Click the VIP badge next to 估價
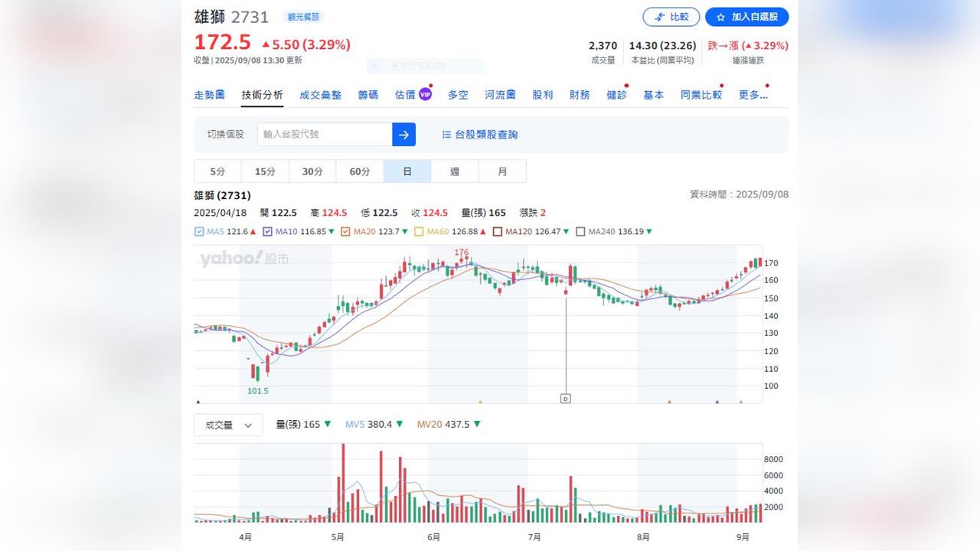 [425, 95]
